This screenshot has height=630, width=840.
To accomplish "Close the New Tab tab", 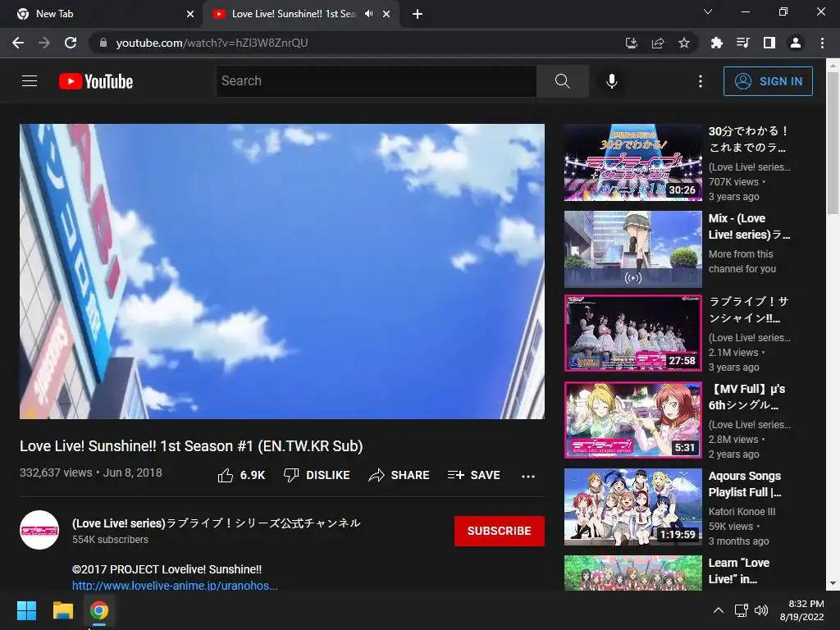I will 190,14.
